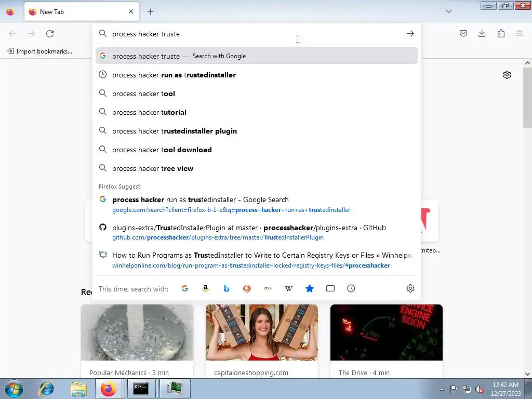Search history using the clock icon
532x399 pixels.
[351, 288]
